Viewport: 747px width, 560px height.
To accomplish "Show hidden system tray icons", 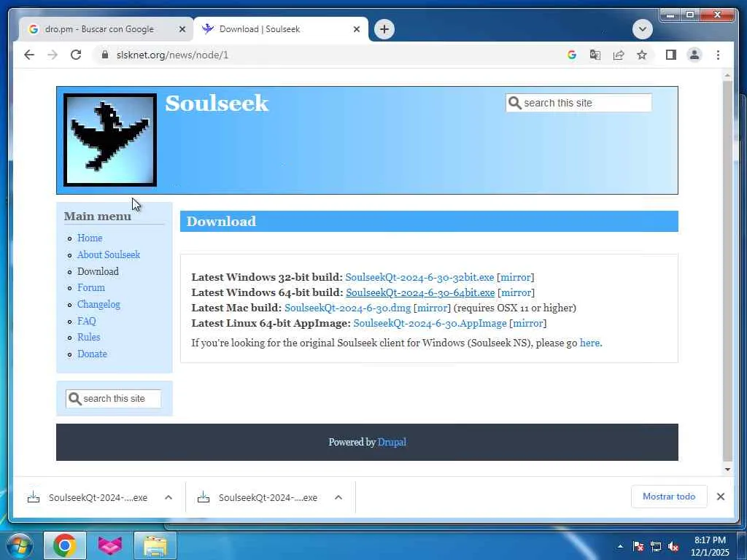I will (x=620, y=546).
